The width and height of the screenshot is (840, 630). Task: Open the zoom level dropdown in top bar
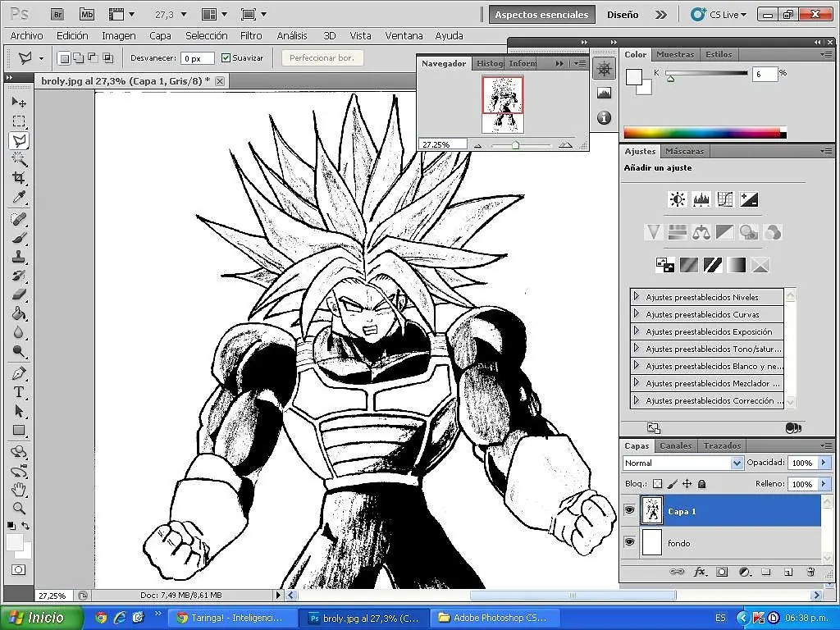184,15
